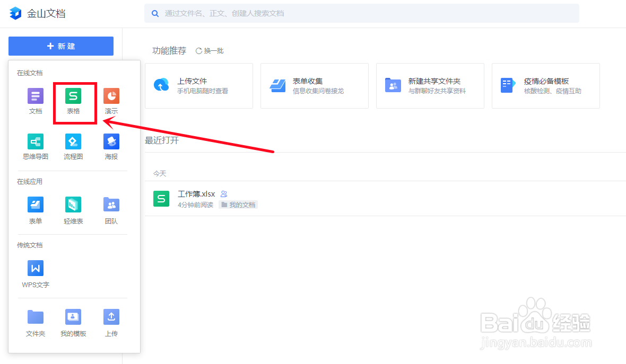Click the 新建 button
626x364 pixels.
[60, 46]
